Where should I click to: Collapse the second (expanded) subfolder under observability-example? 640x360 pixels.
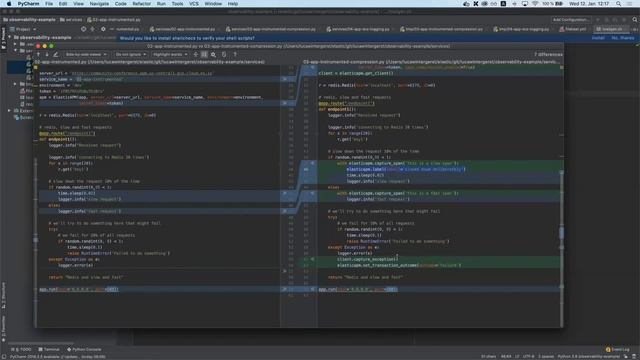point(16,51)
